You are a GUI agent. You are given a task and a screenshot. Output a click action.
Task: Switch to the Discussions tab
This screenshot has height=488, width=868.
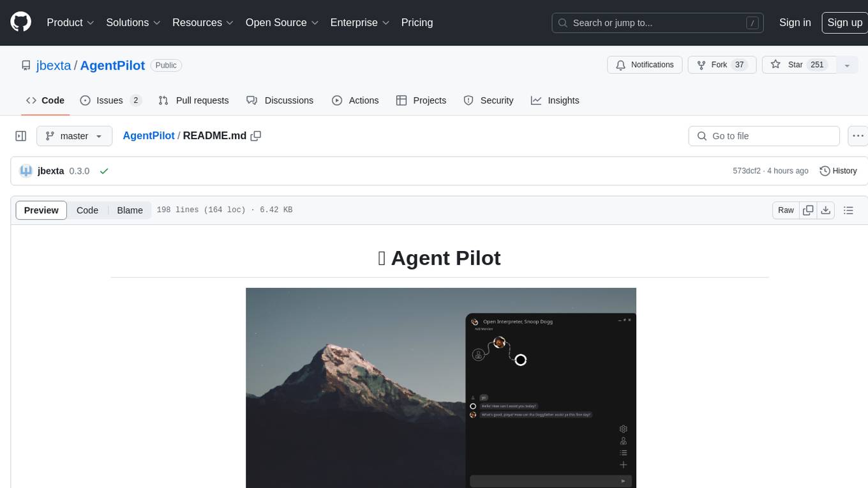click(x=280, y=100)
